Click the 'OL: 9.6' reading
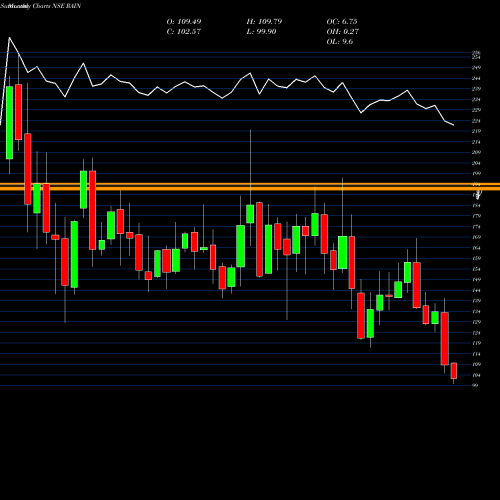 click(340, 42)
